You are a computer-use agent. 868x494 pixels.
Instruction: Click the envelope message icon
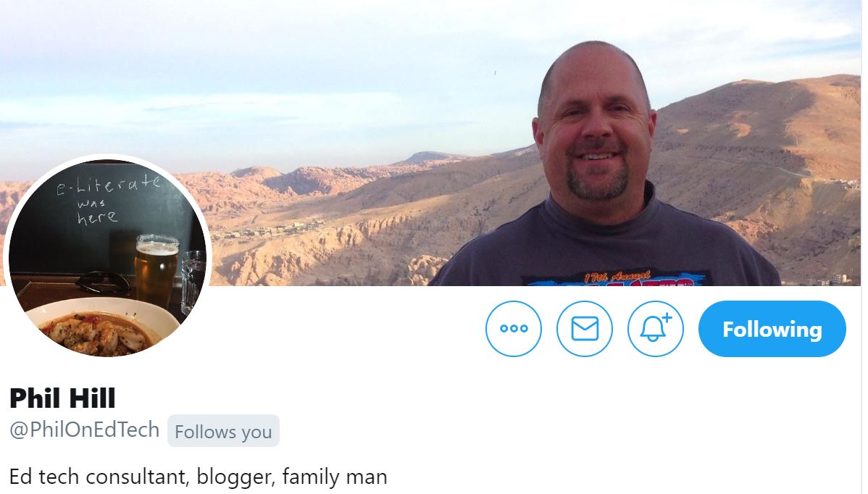pyautogui.click(x=585, y=329)
